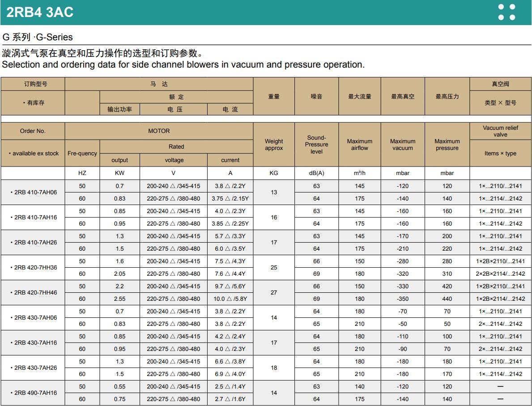Screen dimensions: 532x406
Task: Select the order number 2RB 420-7HH36
Action: click(36, 268)
